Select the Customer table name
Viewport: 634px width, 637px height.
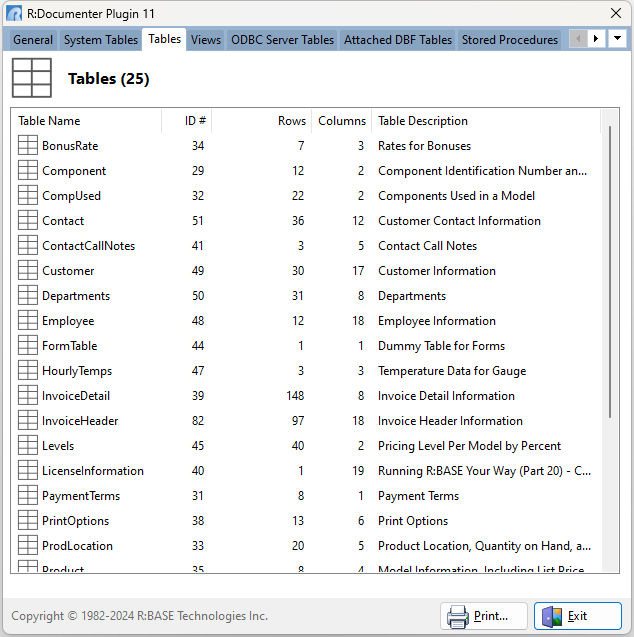tap(68, 271)
